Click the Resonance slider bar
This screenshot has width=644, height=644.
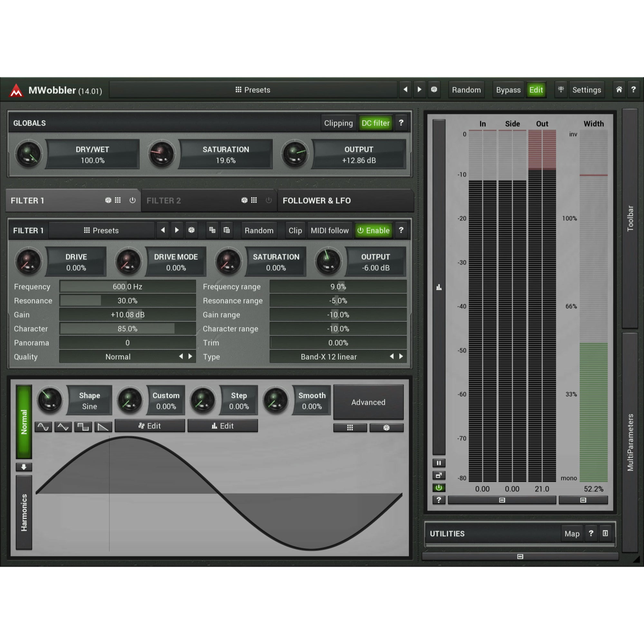(x=128, y=301)
